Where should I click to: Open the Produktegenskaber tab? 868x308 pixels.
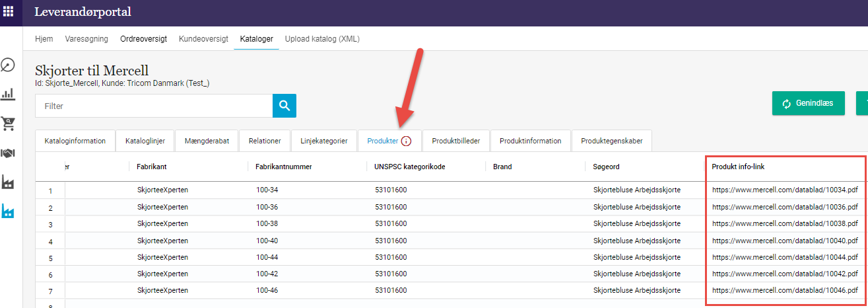point(611,141)
